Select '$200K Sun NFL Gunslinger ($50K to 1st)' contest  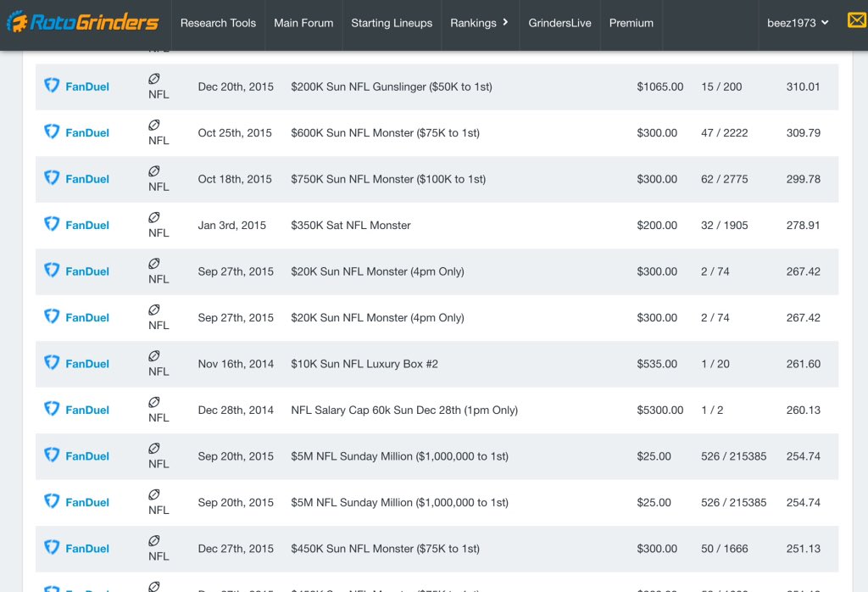click(392, 87)
